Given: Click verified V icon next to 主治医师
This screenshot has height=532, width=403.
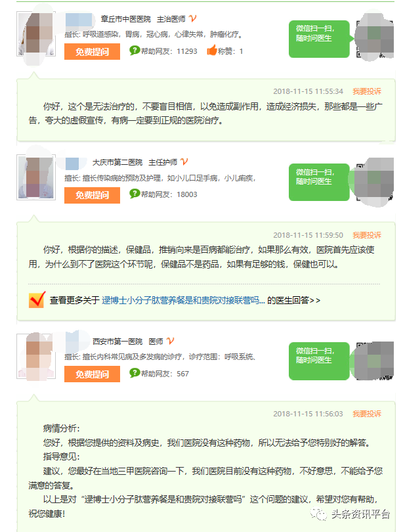Looking at the screenshot, I should [192, 18].
